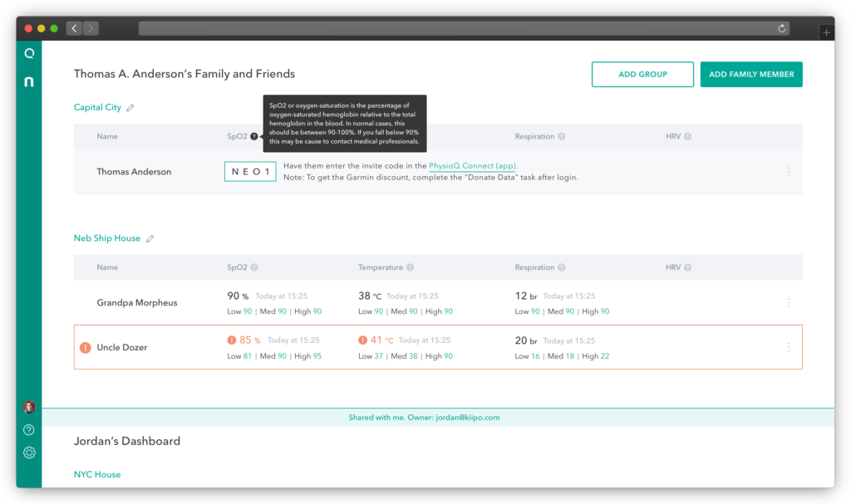Click the shared owner jordan@kiipo.com banner
851x504 pixels.
[x=438, y=418]
